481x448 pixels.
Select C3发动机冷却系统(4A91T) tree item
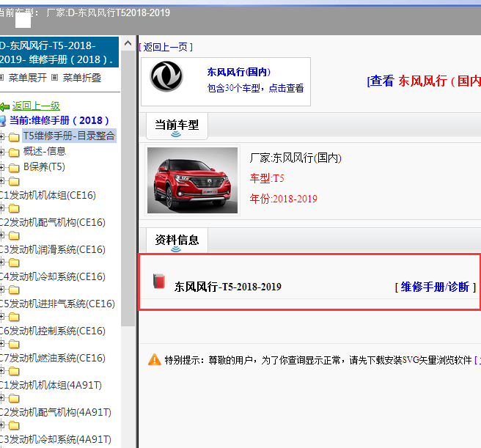coord(56,439)
